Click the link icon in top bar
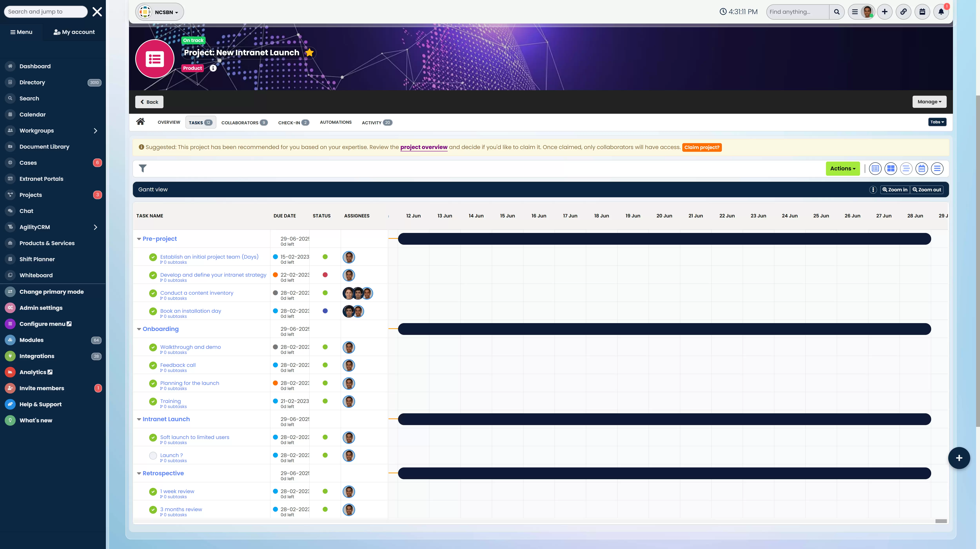This screenshot has width=980, height=549. coord(903,12)
